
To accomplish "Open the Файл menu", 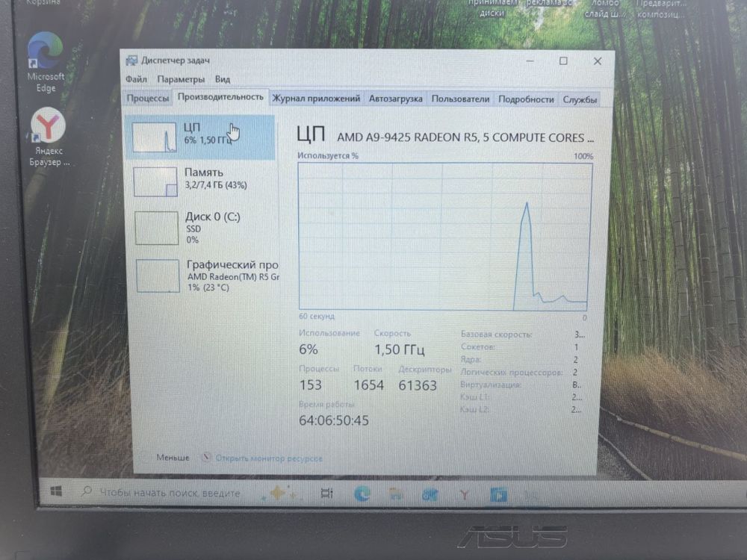I will coord(136,79).
